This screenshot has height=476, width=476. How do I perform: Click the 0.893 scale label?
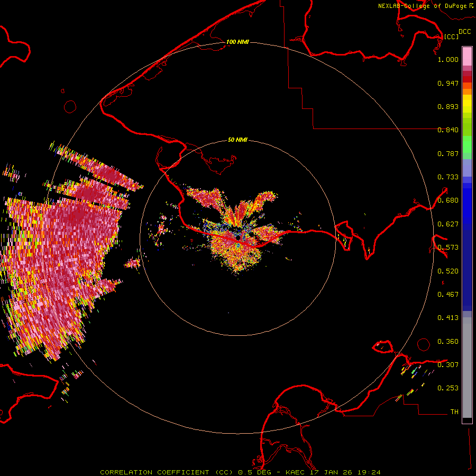click(448, 106)
